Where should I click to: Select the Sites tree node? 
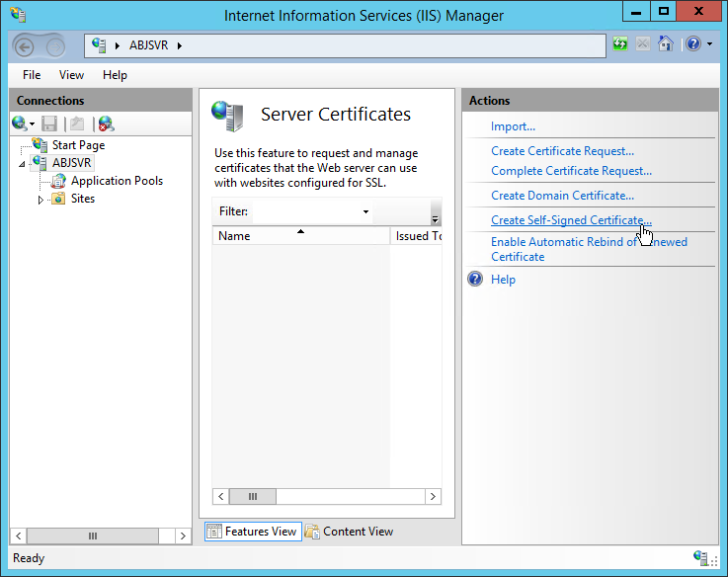click(x=83, y=199)
